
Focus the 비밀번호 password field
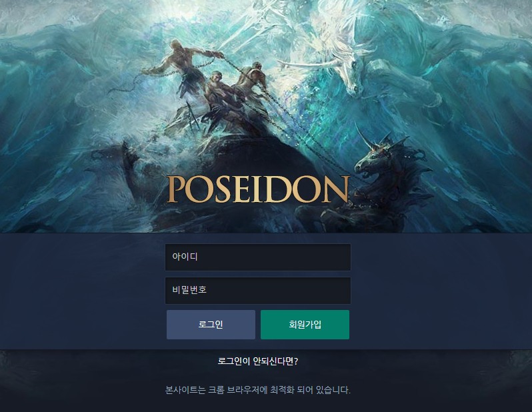(x=258, y=291)
